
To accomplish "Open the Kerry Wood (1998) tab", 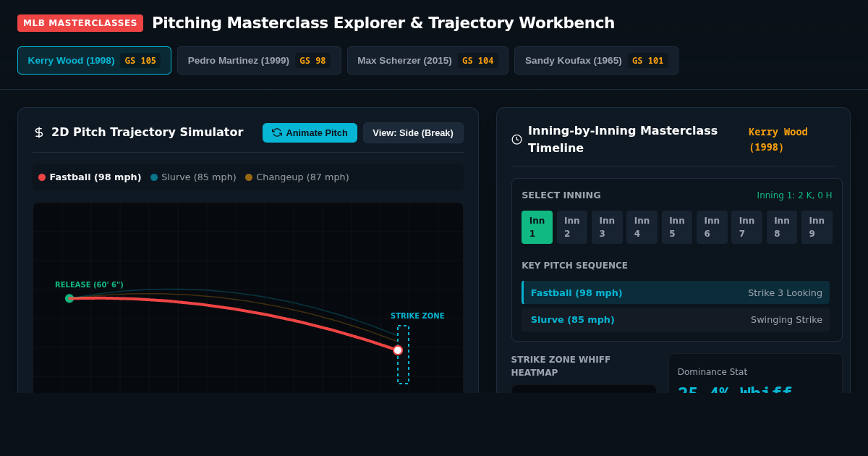I will pos(94,61).
